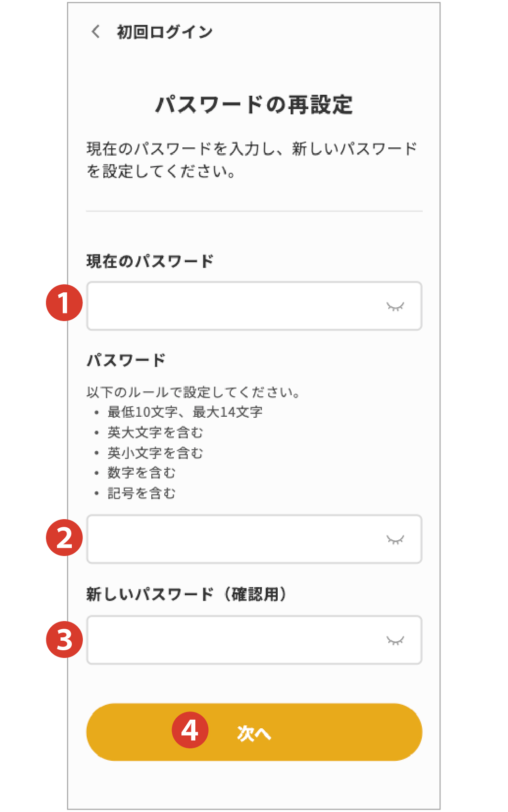Click the 数字を含む rule item

[141, 473]
